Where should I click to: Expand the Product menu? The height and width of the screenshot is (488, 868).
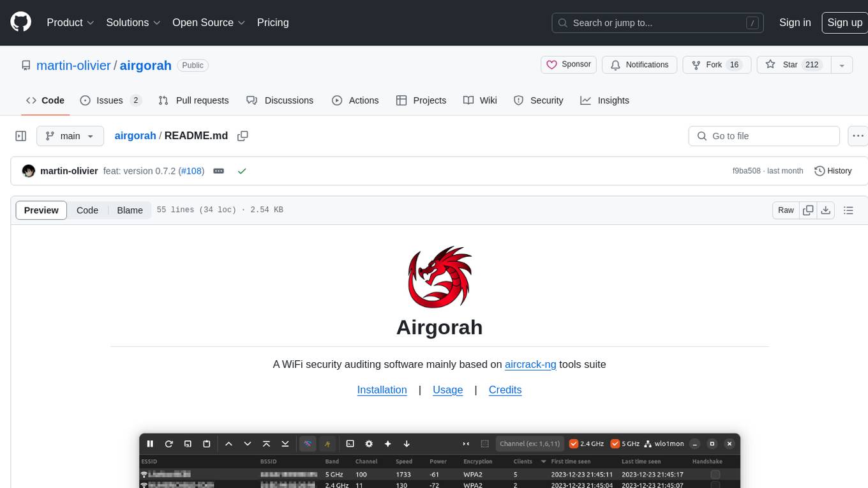point(70,22)
